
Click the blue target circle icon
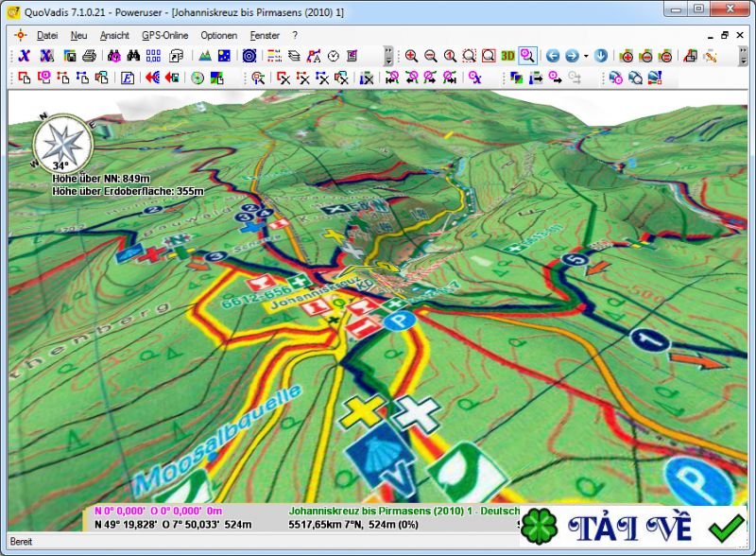coord(249,56)
